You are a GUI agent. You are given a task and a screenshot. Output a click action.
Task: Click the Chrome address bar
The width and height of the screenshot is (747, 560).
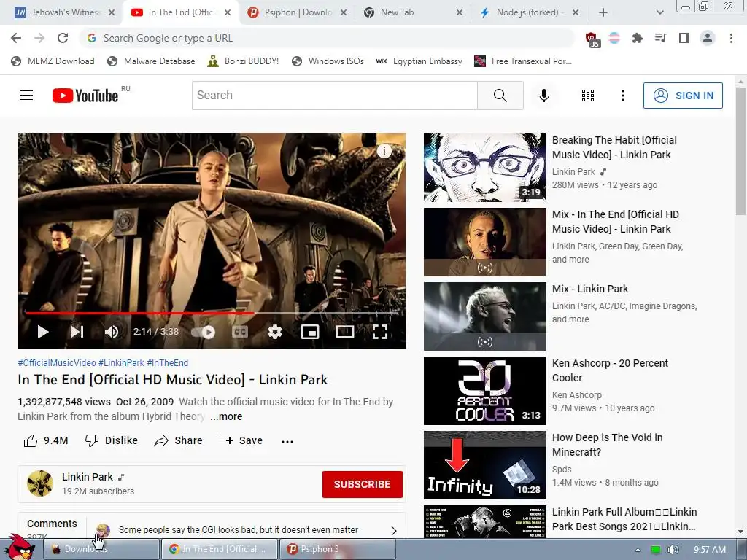(x=328, y=38)
